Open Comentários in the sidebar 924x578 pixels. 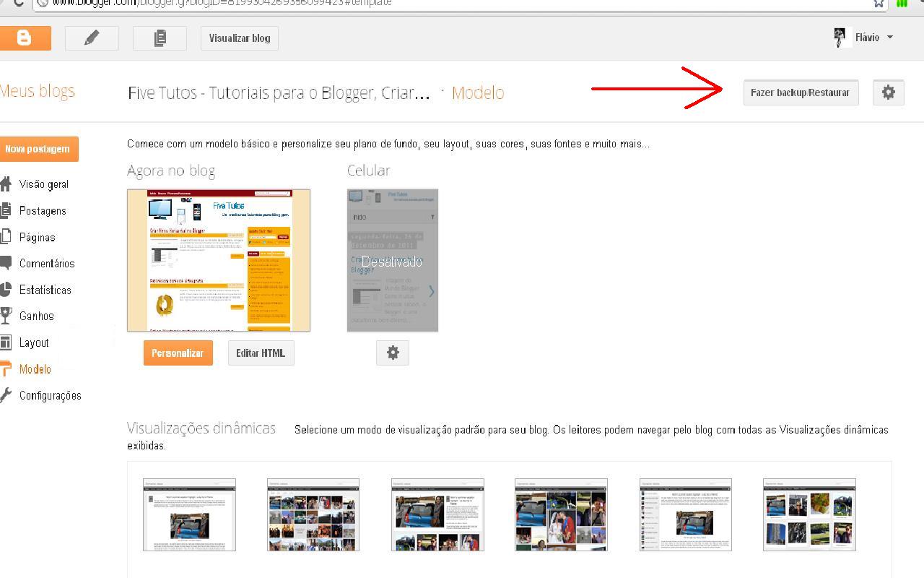pos(47,264)
